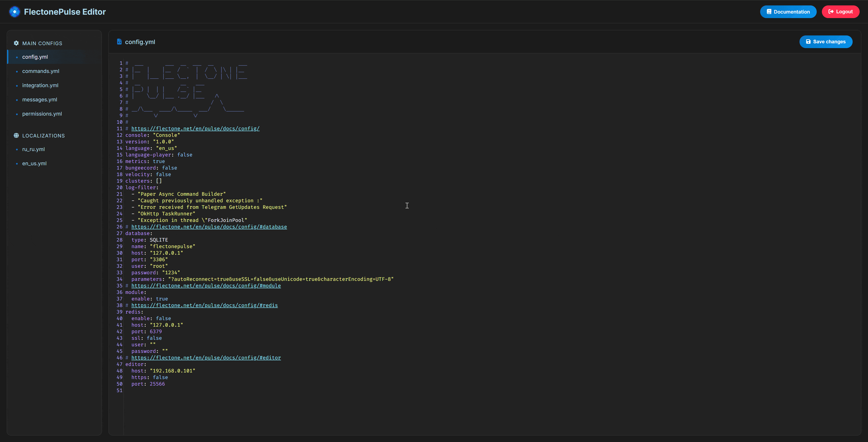This screenshot has height=442, width=868.
Task: Click the floppy disk save icon
Action: (808, 42)
